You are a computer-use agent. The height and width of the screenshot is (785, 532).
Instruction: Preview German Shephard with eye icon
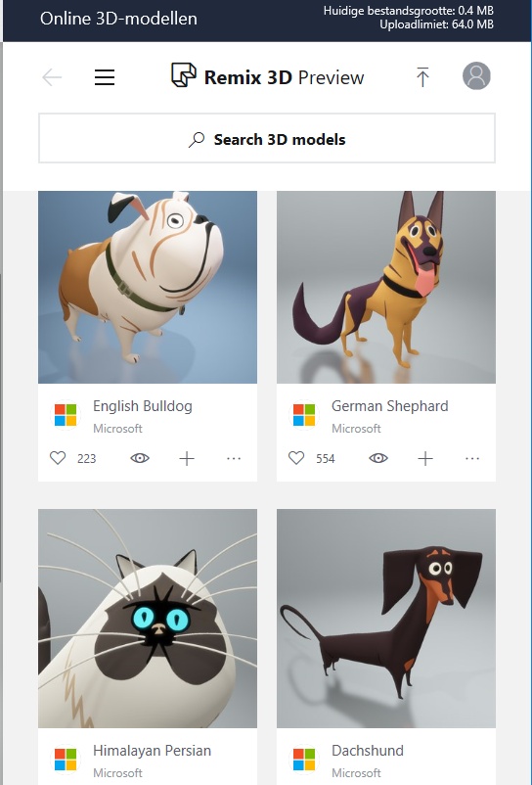(x=378, y=458)
